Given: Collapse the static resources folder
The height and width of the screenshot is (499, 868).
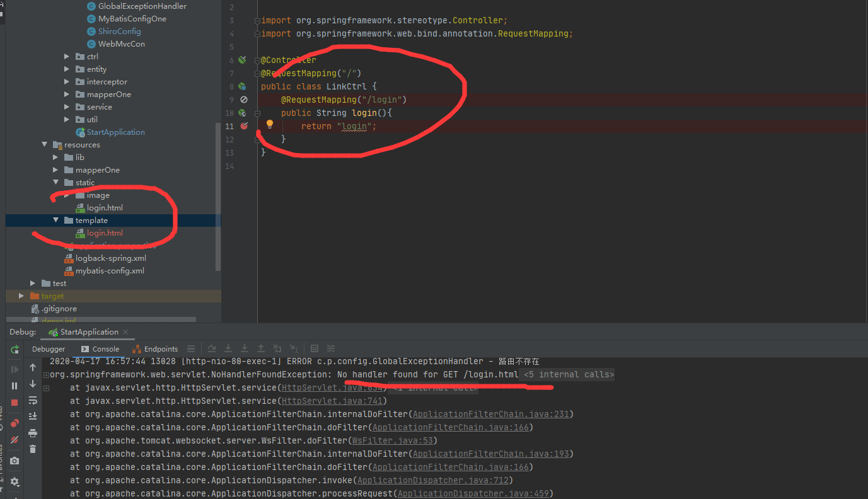Looking at the screenshot, I should click(56, 183).
